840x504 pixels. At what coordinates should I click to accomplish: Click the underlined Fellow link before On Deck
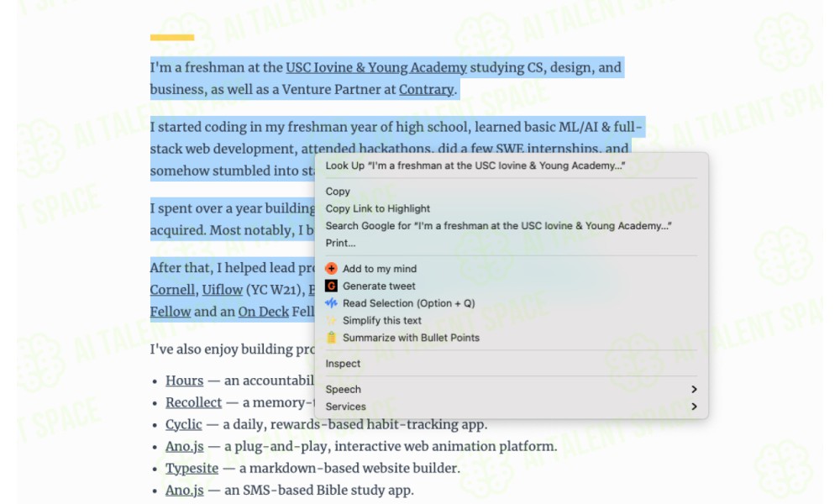171,312
